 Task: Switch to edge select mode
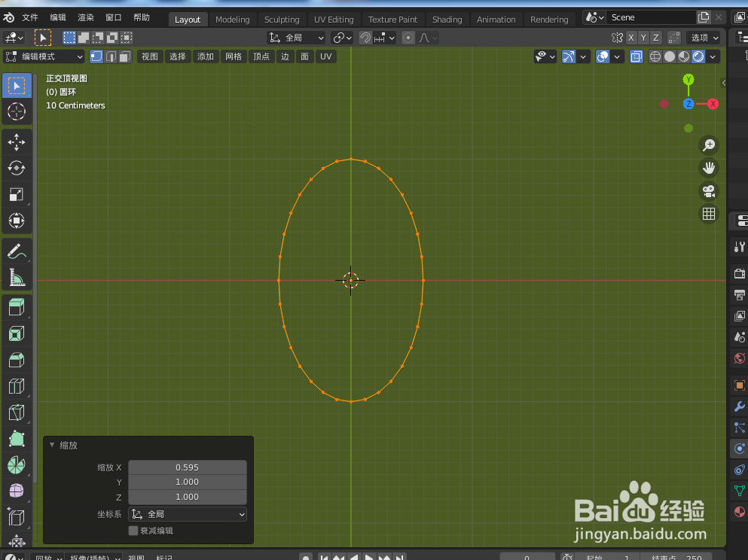(x=109, y=56)
